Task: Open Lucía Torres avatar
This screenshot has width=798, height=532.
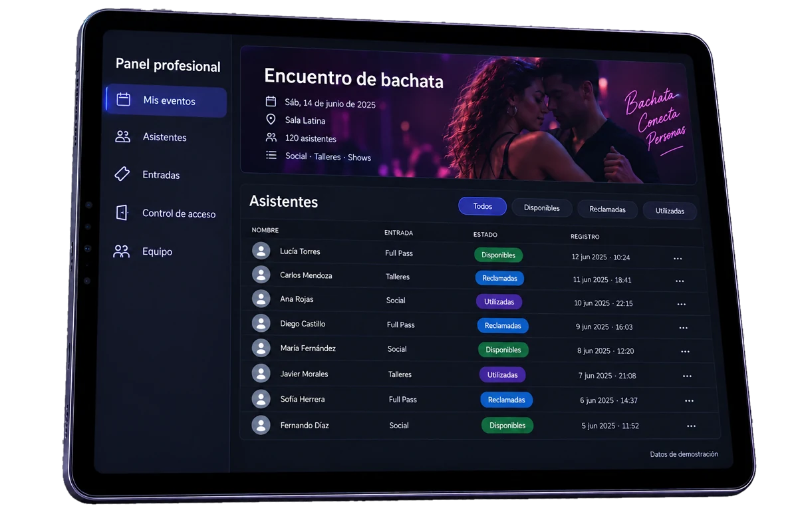Action: point(261,251)
